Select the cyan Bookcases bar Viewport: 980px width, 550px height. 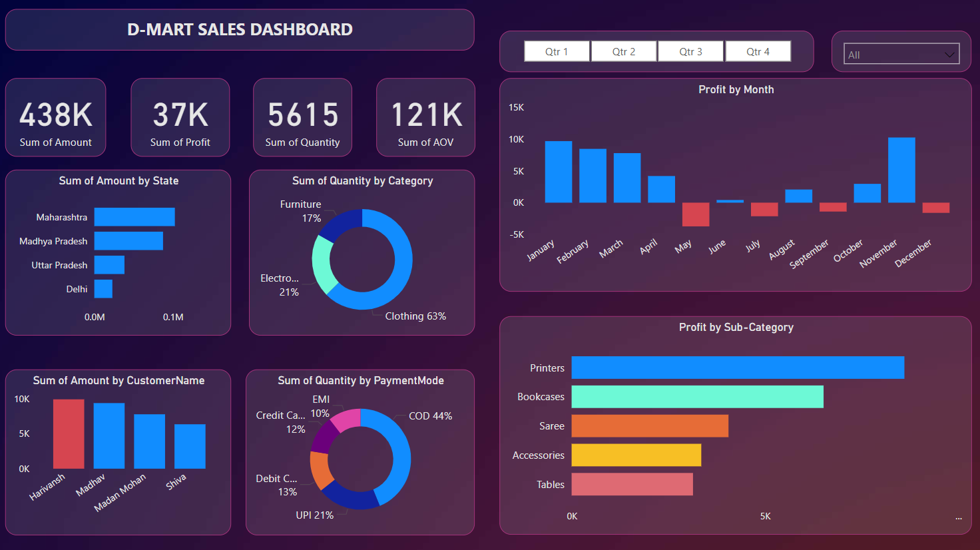698,397
